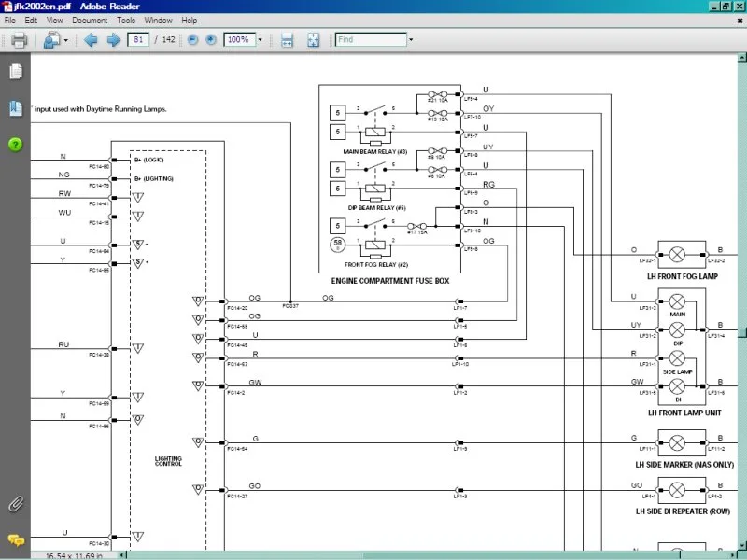This screenshot has height=560, width=747.
Task: Click the LIGHTING CONTROL label
Action: [x=168, y=461]
